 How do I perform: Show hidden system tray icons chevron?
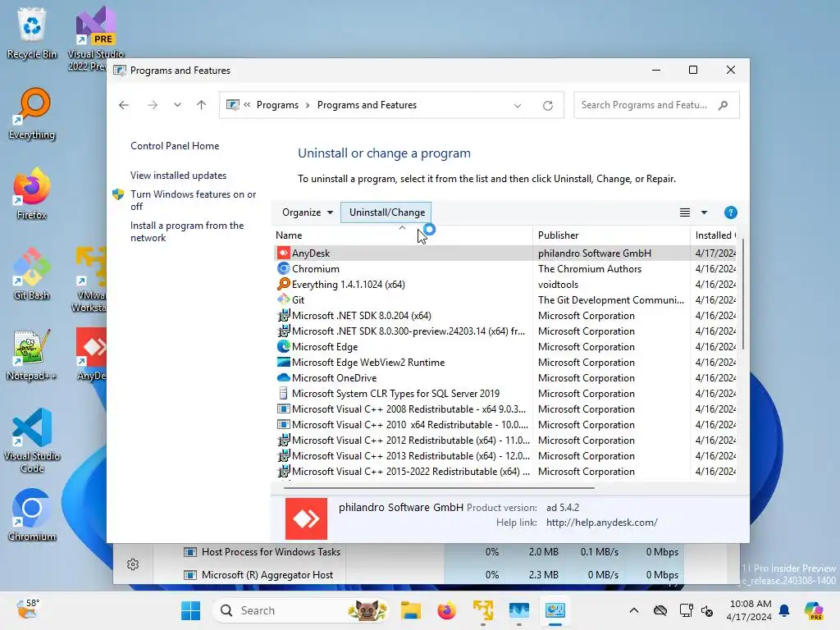pos(634,610)
